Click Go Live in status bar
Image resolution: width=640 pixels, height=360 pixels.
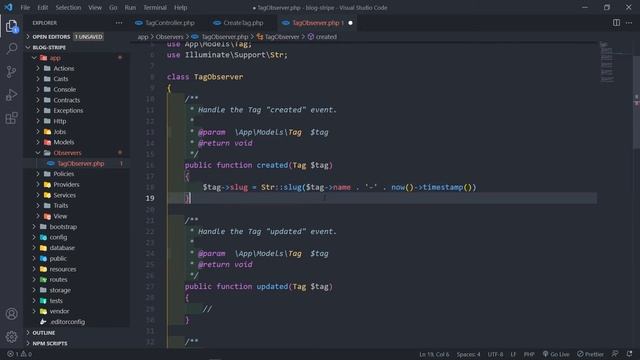[x=556, y=354]
